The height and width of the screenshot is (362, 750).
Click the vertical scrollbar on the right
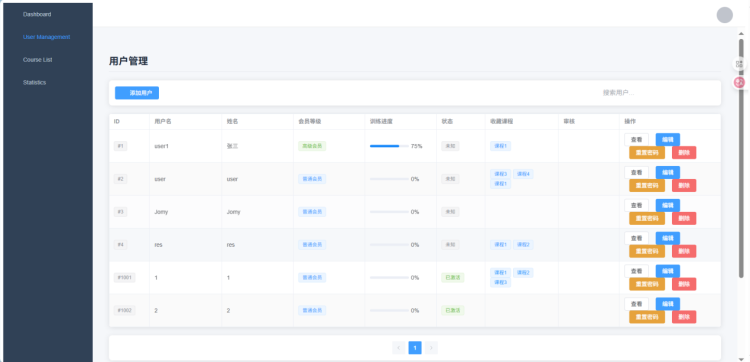click(741, 158)
